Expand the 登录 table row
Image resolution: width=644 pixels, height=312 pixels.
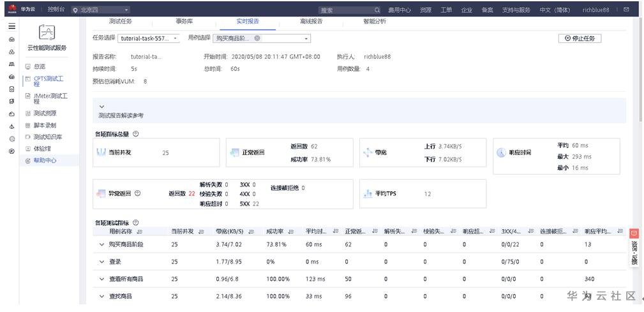(102, 262)
